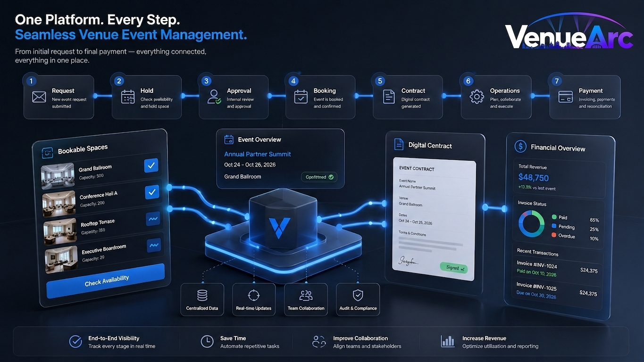This screenshot has height=362, width=644.
Task: Open Invoice #INV-1025 transaction
Action: pos(557,291)
